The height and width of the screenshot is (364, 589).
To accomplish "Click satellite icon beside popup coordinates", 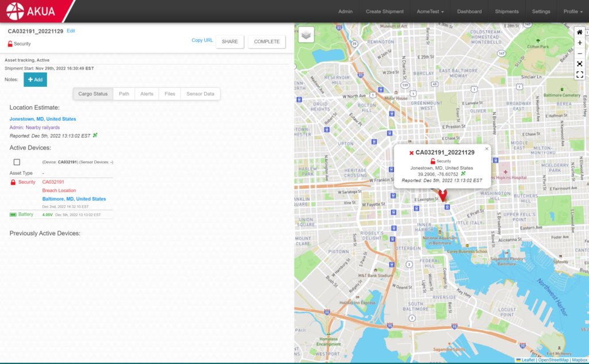I will coord(463,174).
